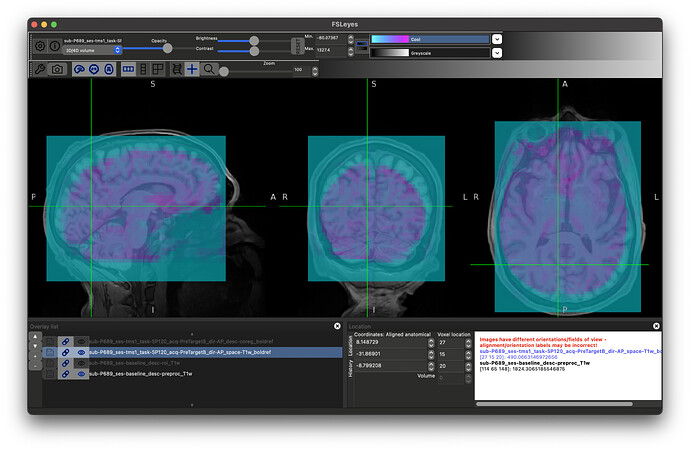Click the reset zoom magnifier icon
The width and height of the screenshot is (690, 451).
[x=209, y=69]
